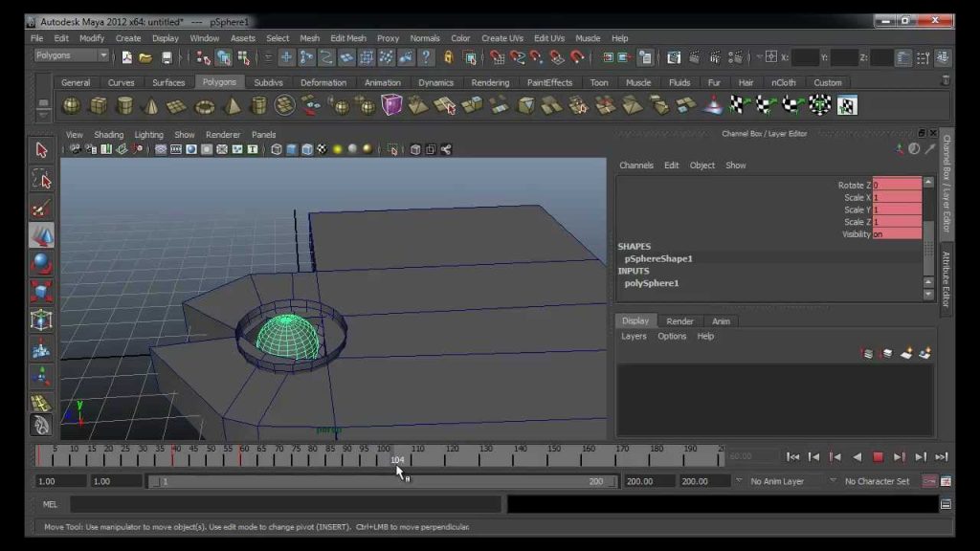Switch to the Animation shelf tab

click(x=383, y=82)
